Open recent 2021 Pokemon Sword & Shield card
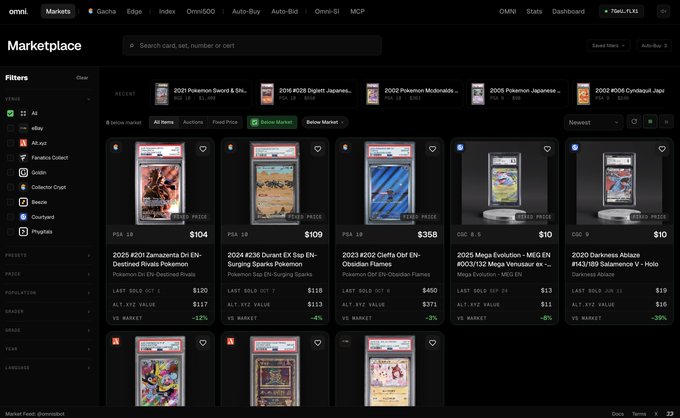Image resolution: width=680 pixels, height=418 pixels. [202, 94]
